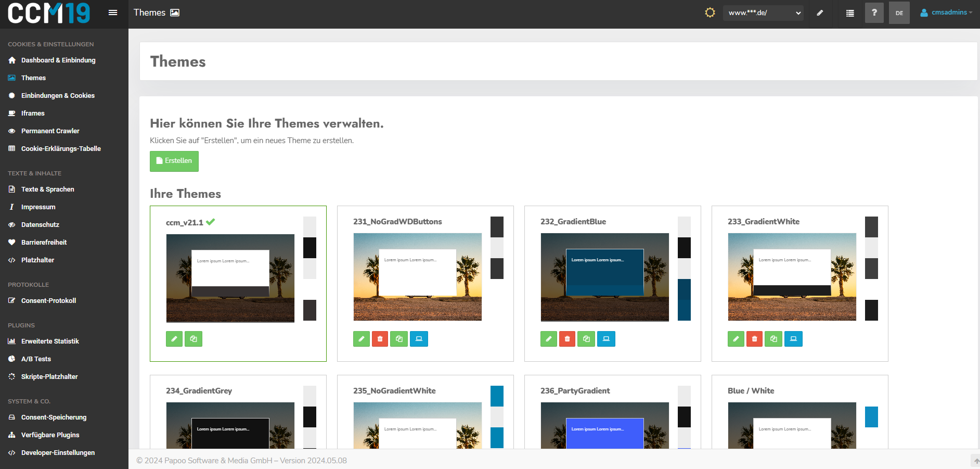The image size is (980, 469).
Task: Click the blue swatch of 232_GradientBlue
Action: click(x=685, y=300)
